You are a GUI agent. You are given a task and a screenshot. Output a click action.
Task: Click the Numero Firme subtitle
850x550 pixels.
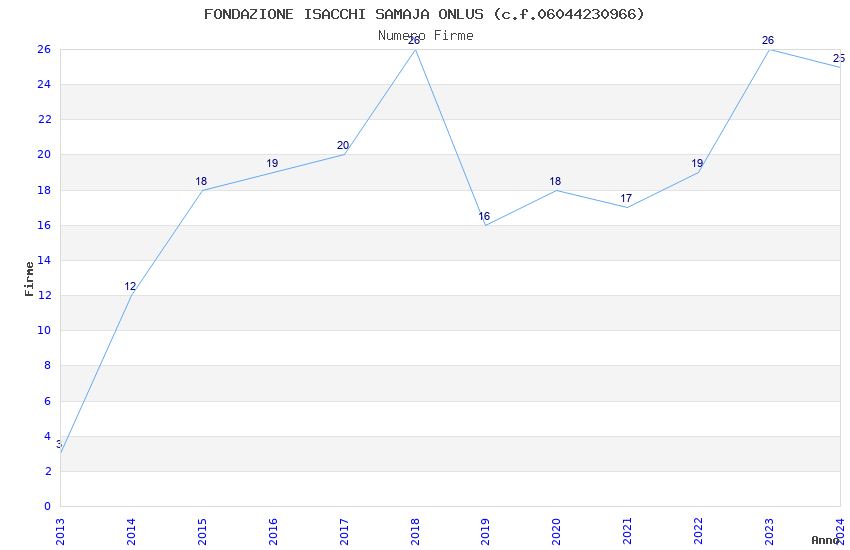pos(426,35)
